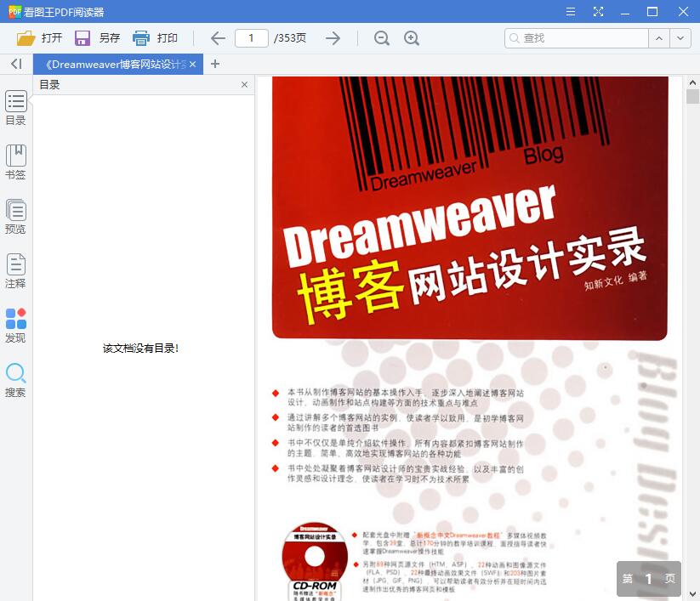Viewport: 700px width, 601px height.
Task: Find previous match with the up chevron
Action: 659,38
